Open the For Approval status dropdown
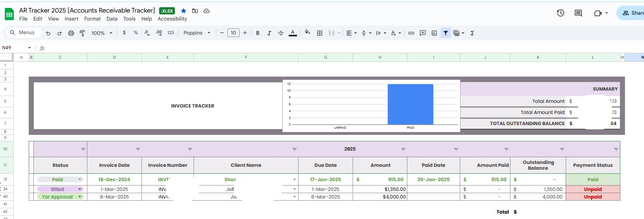This screenshot has height=219, width=644. pyautogui.click(x=60, y=197)
